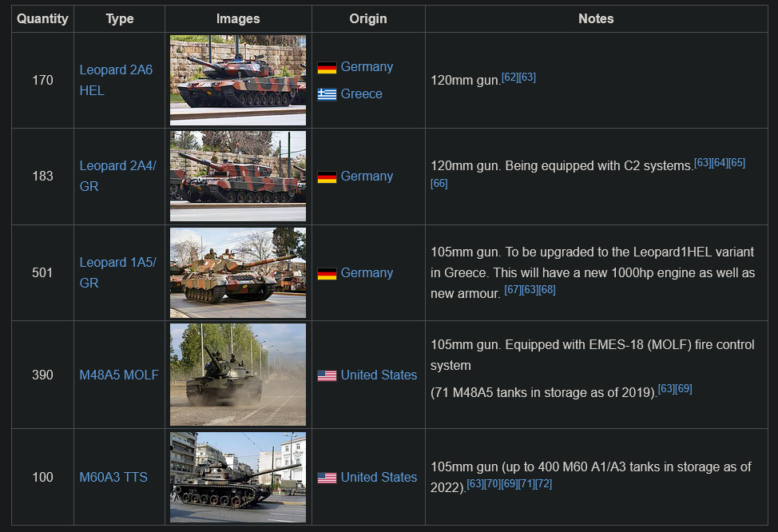Open the Leopard 1A5/GR tank image
Screen dimensions: 778x532
coord(238,273)
